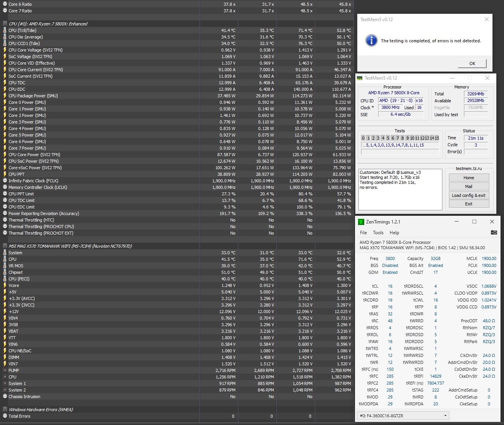Click test number 0 box in TestMem5 Tests

coord(363,138)
